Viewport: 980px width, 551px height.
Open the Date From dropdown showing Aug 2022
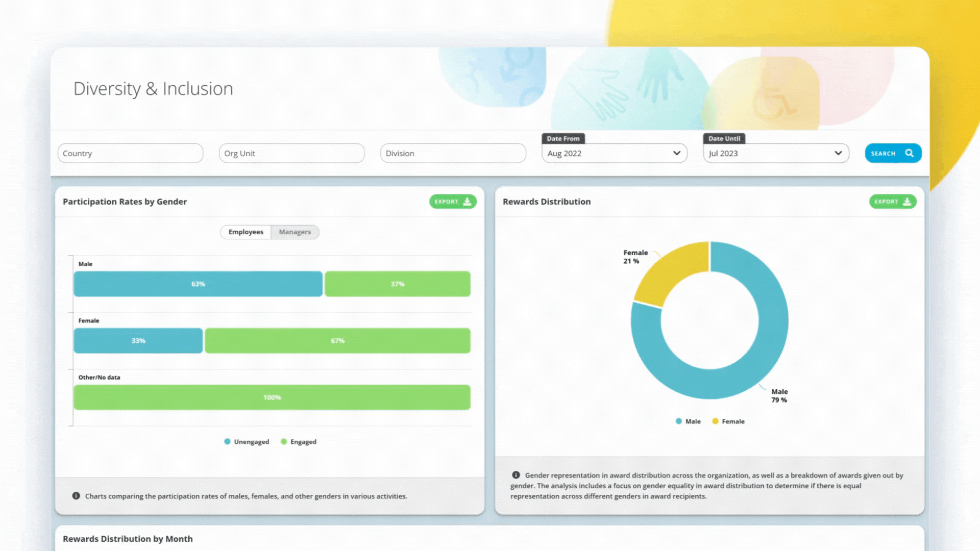[614, 153]
